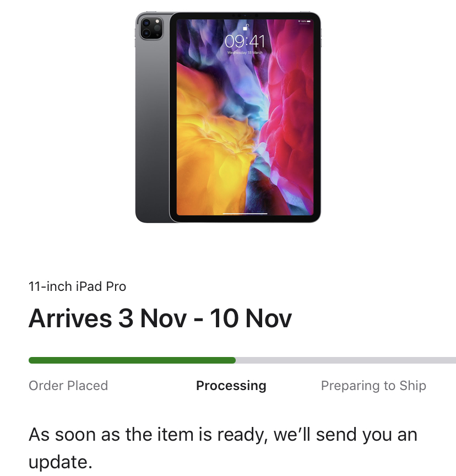Click the Wednesday 18 March date text
Screen dimensions: 456x476
(245, 53)
